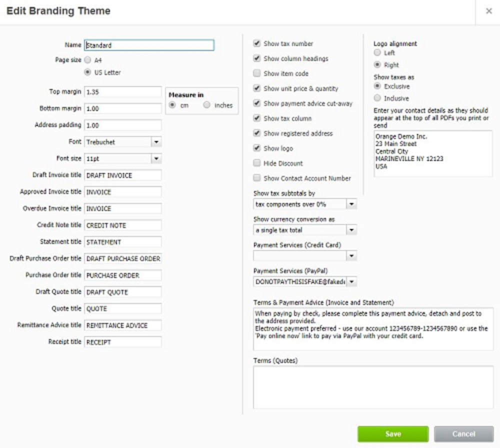Viewport: 500px width, 448px height.
Task: Click the Name input field
Action: tap(149, 45)
